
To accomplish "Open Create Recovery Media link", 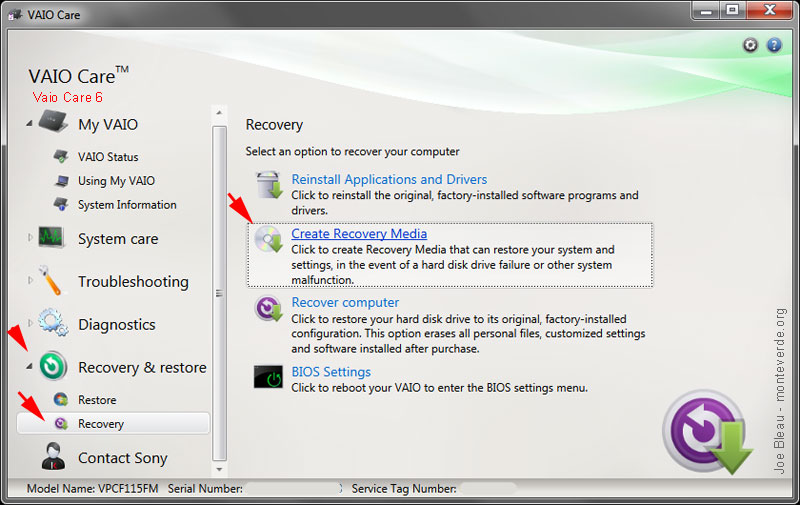I will [x=359, y=234].
